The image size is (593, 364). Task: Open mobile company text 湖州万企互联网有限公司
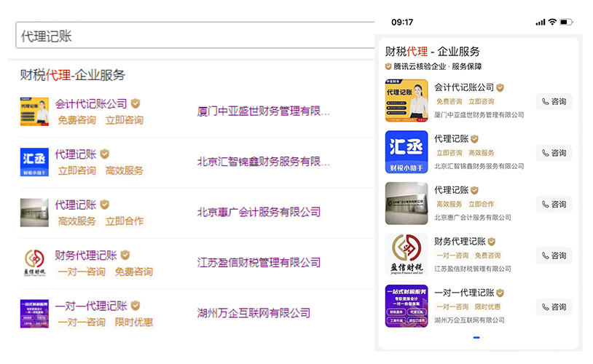pyautogui.click(x=469, y=320)
